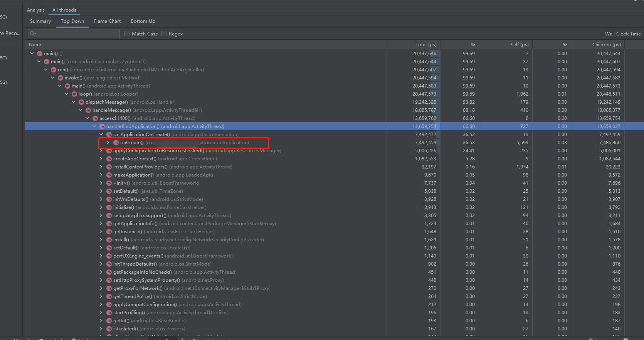Click method icon of startProfiling()
Screen dimensions: 644x340
tap(109, 313)
